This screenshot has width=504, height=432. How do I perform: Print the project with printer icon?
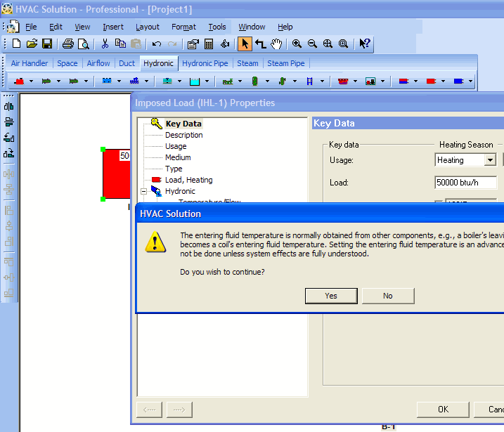click(x=67, y=44)
